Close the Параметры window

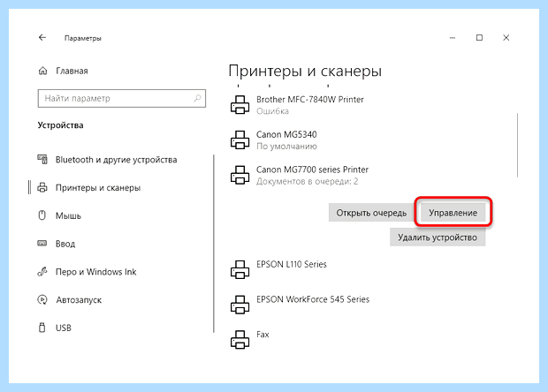click(506, 38)
